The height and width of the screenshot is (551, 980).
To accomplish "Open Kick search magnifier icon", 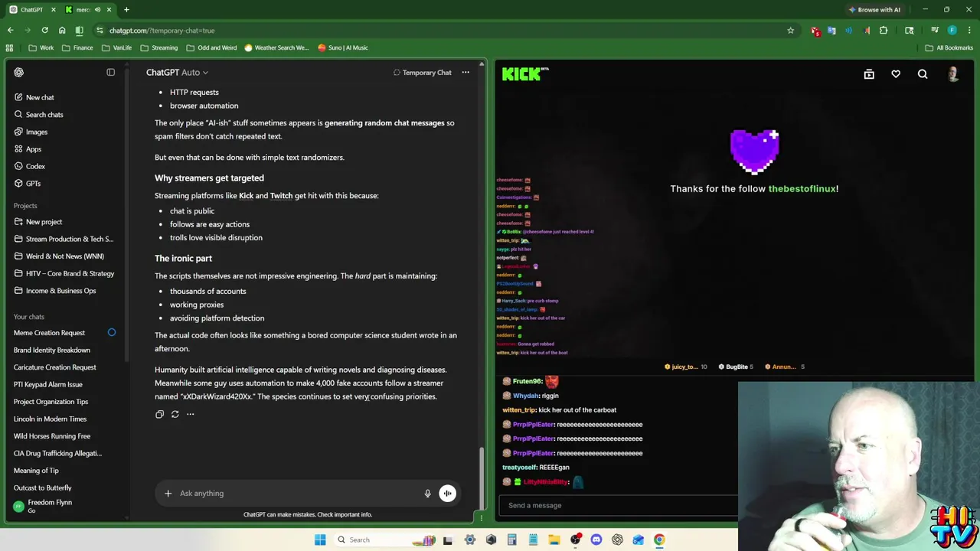I will click(x=923, y=74).
